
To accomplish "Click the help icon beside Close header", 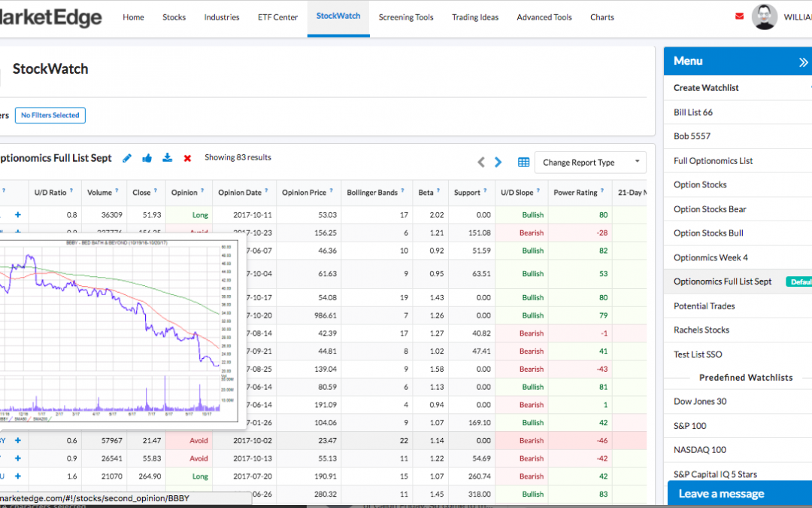I will pos(156,190).
